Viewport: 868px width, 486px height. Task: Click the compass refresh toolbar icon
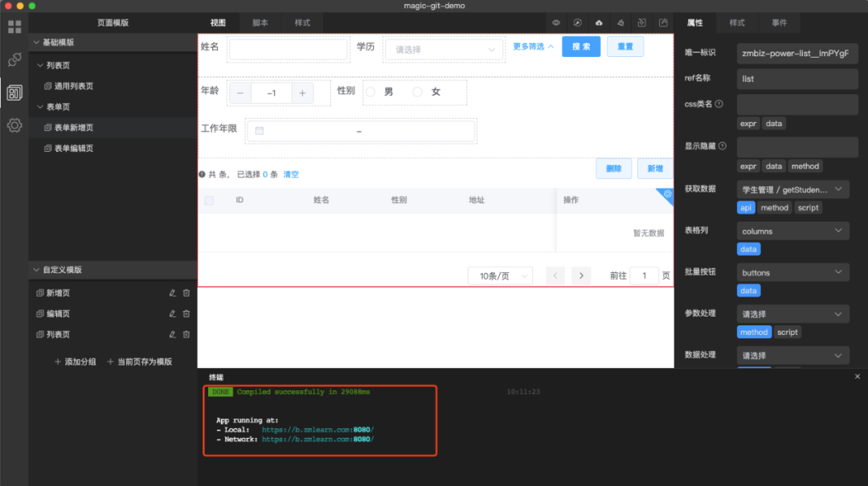tap(577, 22)
